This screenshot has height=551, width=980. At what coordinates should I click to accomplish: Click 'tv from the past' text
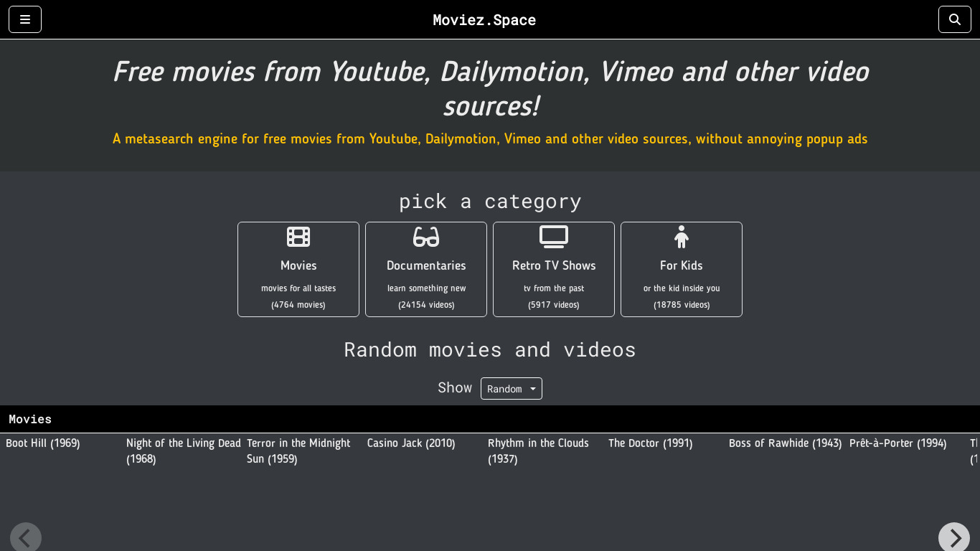[x=554, y=288]
